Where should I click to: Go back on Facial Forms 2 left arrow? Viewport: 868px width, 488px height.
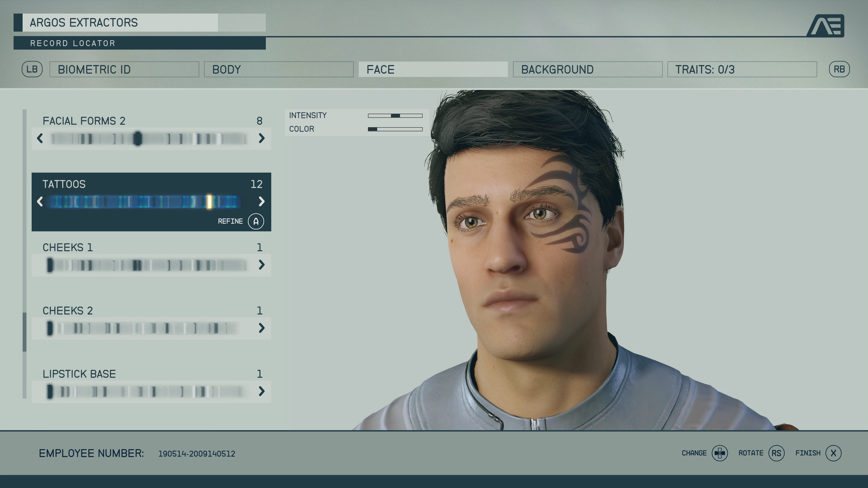[x=40, y=138]
